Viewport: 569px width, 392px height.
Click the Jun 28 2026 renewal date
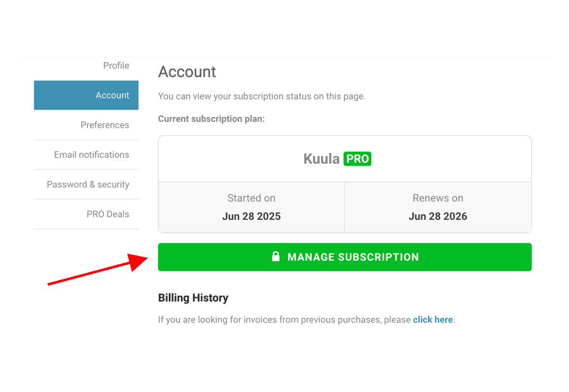click(438, 216)
